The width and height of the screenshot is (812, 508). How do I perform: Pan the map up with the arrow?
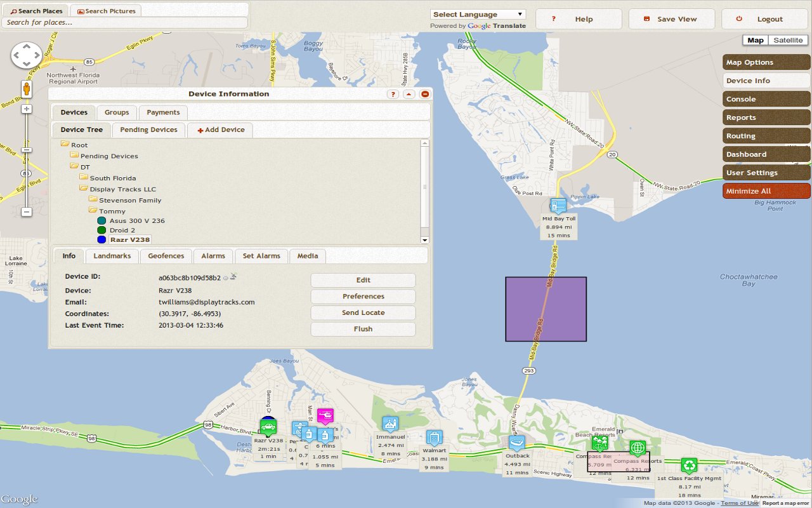tap(27, 47)
